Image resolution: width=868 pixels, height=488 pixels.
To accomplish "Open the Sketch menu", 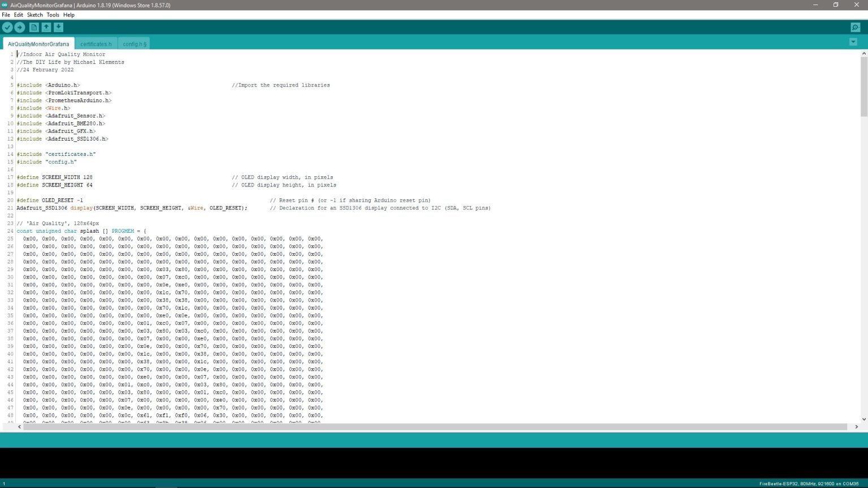I will pos(35,15).
